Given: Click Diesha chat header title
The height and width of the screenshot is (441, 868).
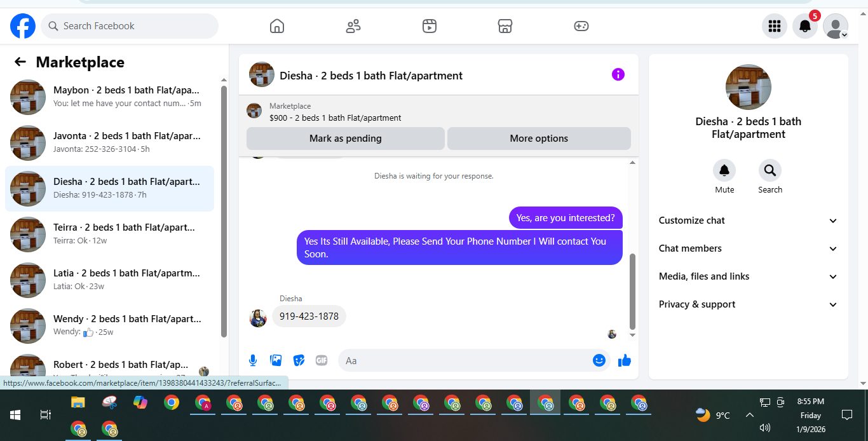Looking at the screenshot, I should [x=371, y=75].
